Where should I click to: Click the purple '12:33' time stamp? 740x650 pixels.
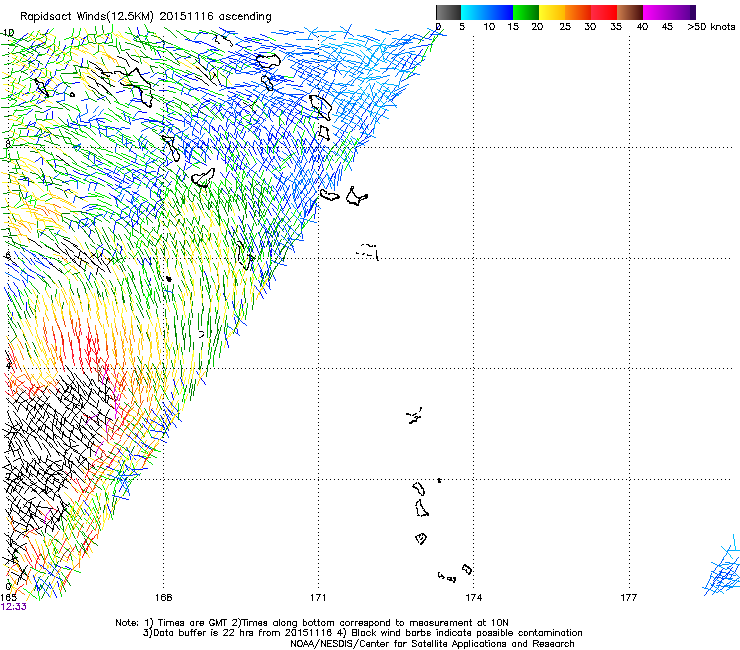pyautogui.click(x=14, y=607)
